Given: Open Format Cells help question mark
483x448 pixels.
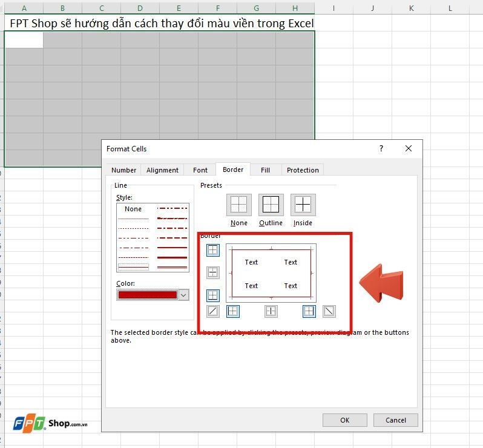Looking at the screenshot, I should [381, 148].
